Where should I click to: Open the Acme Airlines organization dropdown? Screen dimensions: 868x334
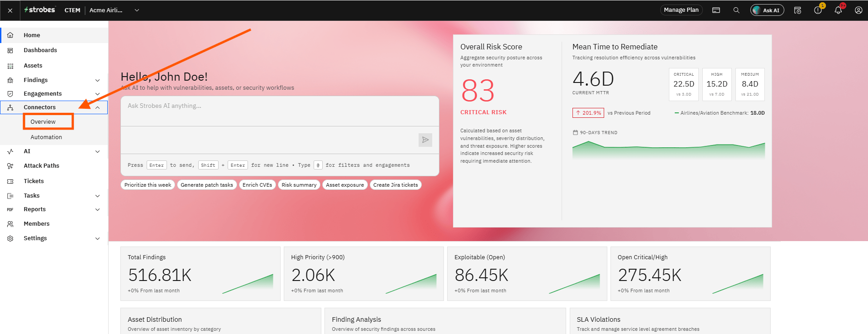coord(114,10)
